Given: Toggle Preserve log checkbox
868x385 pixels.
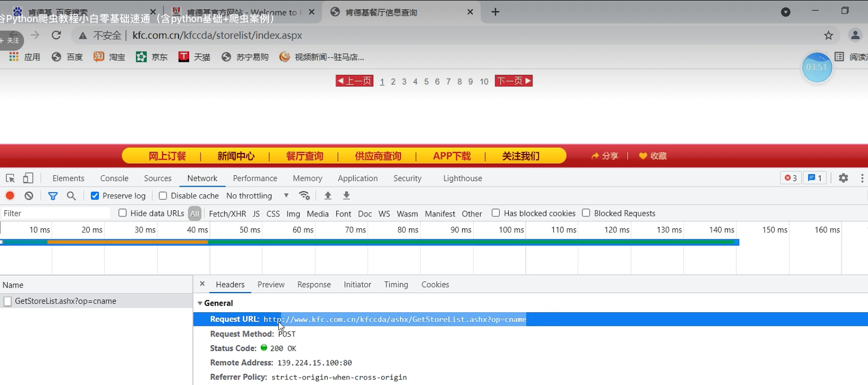Looking at the screenshot, I should pyautogui.click(x=95, y=196).
